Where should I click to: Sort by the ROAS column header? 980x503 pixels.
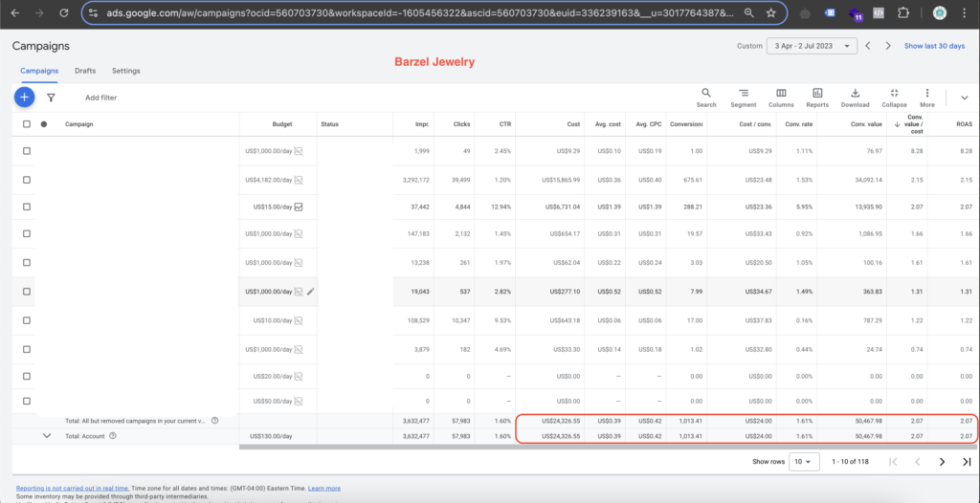[x=964, y=123]
